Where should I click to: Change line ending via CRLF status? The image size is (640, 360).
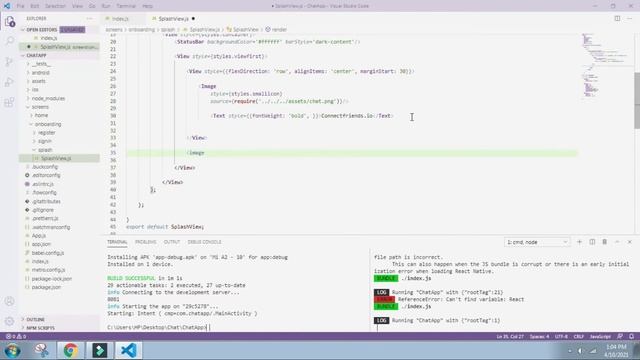(x=578, y=336)
